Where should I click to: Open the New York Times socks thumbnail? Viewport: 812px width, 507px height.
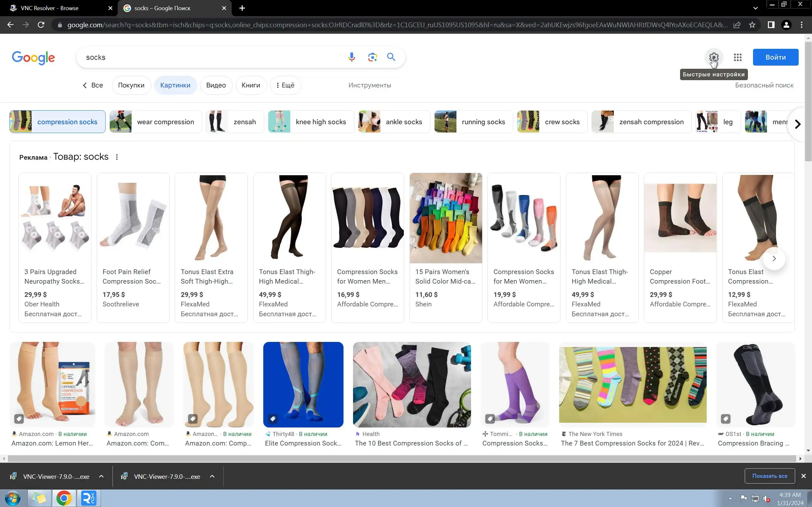click(632, 384)
